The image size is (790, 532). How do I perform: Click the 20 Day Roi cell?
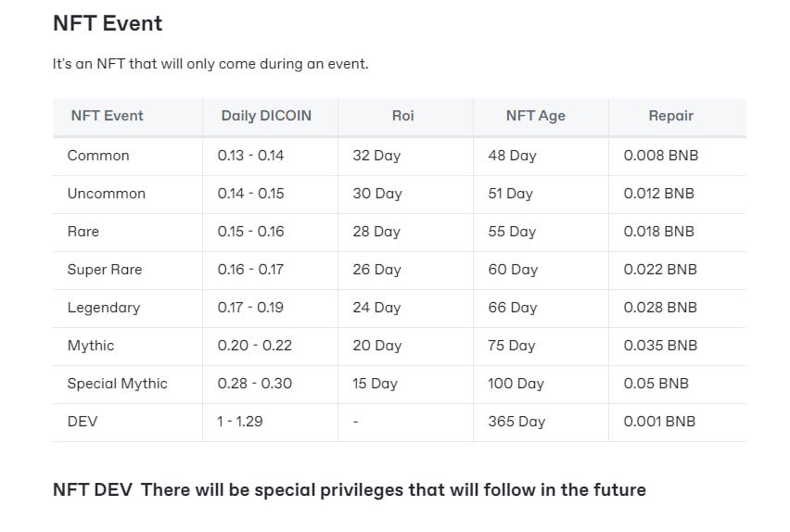click(x=376, y=346)
